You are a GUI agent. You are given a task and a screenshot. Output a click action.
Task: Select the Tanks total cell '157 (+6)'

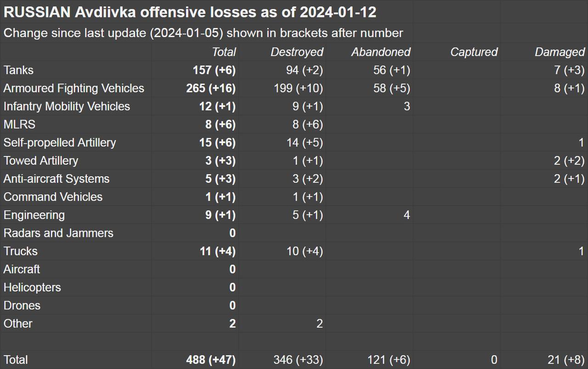point(214,70)
